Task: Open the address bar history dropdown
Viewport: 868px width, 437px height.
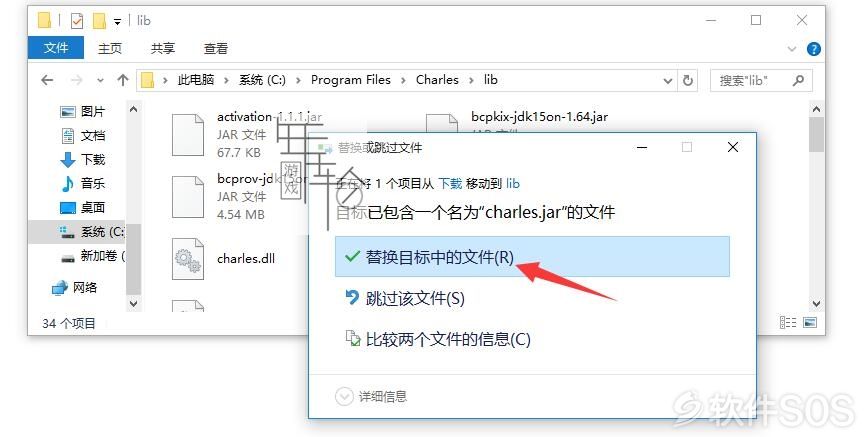Action: 668,81
